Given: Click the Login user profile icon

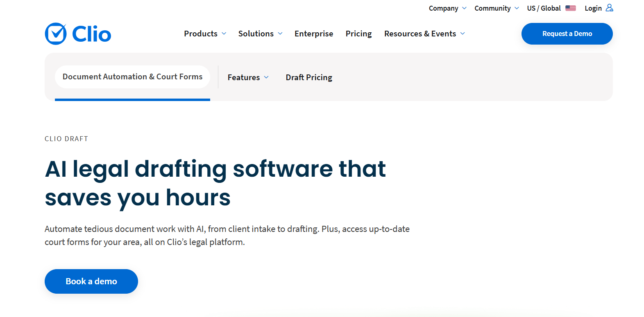Looking at the screenshot, I should [x=610, y=8].
